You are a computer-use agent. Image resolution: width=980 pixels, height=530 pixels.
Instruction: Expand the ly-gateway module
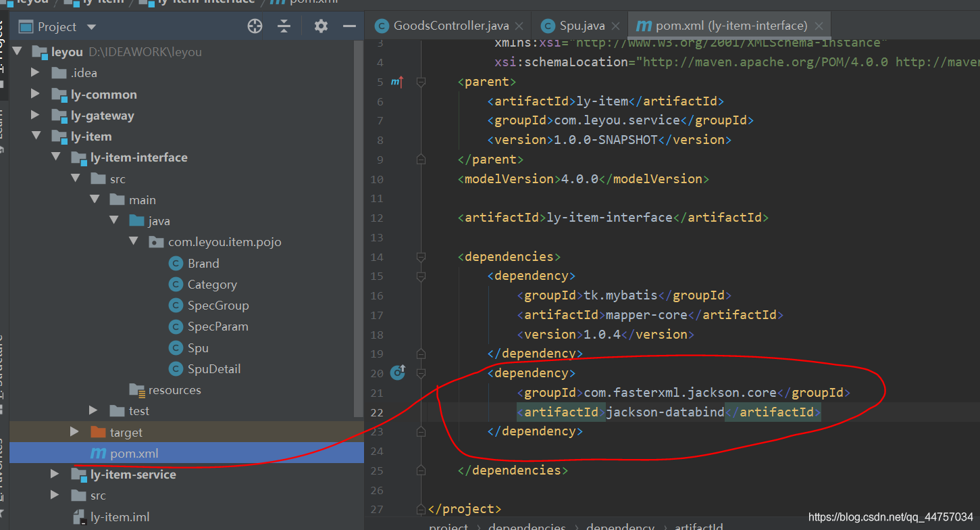[x=36, y=115]
